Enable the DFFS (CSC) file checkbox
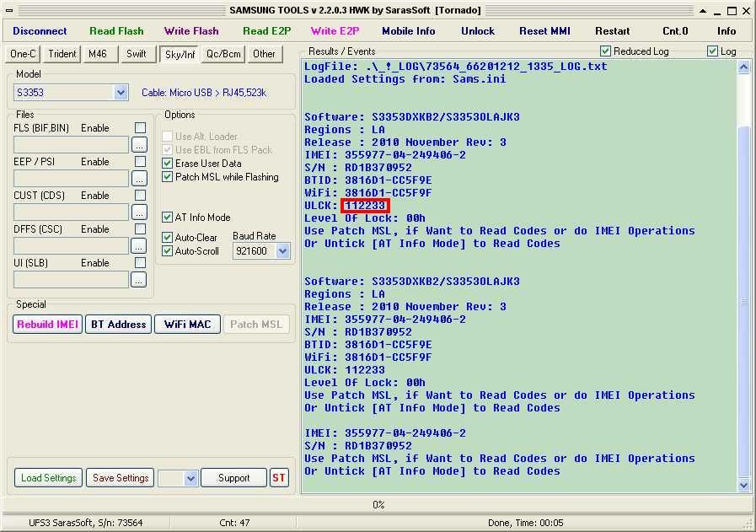The image size is (756, 532). [x=140, y=229]
